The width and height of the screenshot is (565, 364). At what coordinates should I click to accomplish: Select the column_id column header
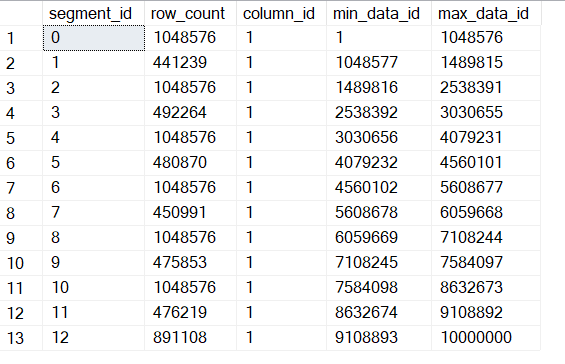[x=281, y=13]
